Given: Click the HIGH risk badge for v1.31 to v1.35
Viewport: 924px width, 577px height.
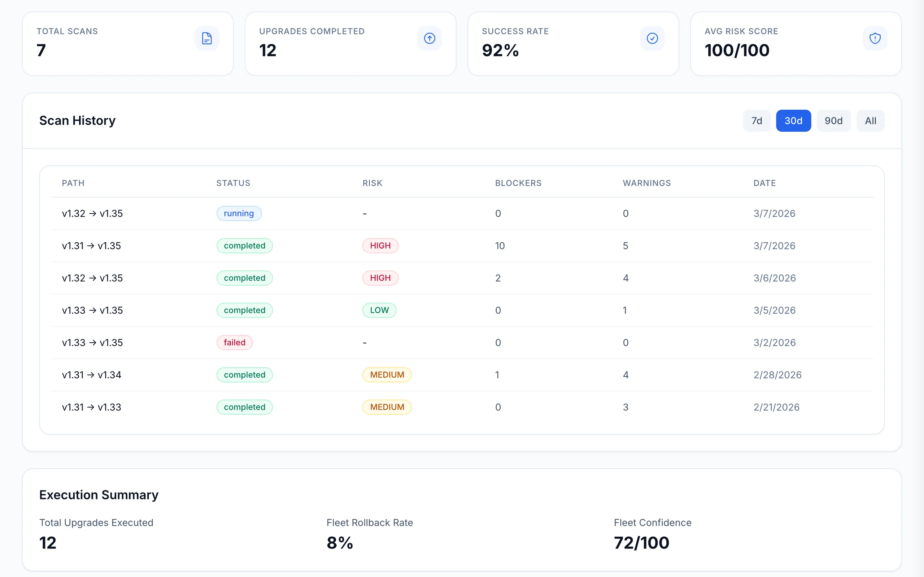Looking at the screenshot, I should click(x=380, y=245).
